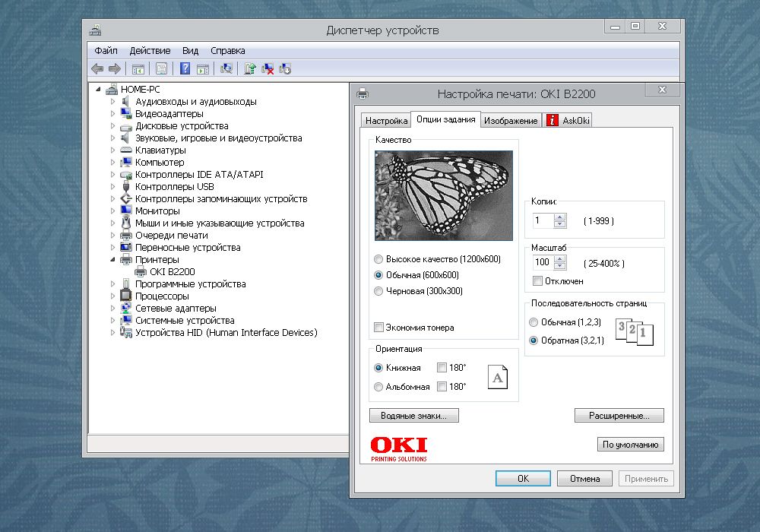Screen dimensions: 760x532
Task: Click the scan for hardware changes icon
Action: pos(226,69)
